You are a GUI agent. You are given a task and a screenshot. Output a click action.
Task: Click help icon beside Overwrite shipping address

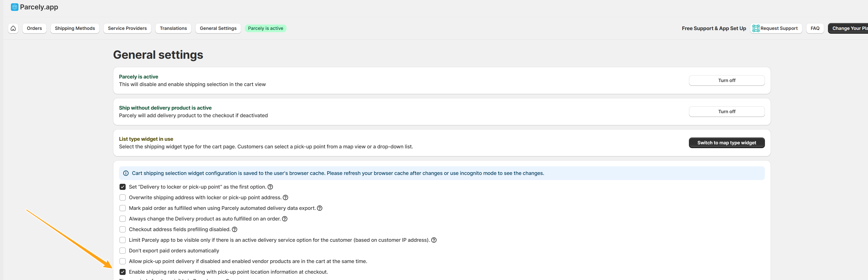(x=285, y=197)
